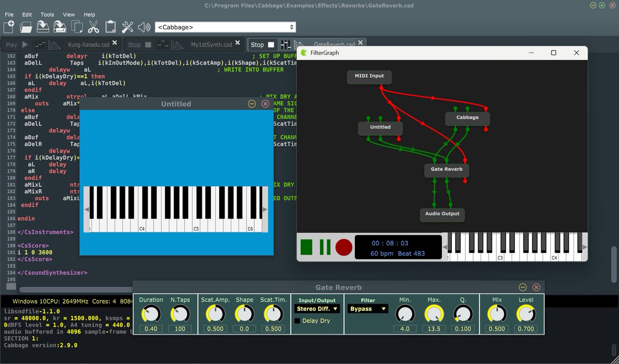619x364 pixels.
Task: Click the red record circle in FilterGraph
Action: [344, 247]
